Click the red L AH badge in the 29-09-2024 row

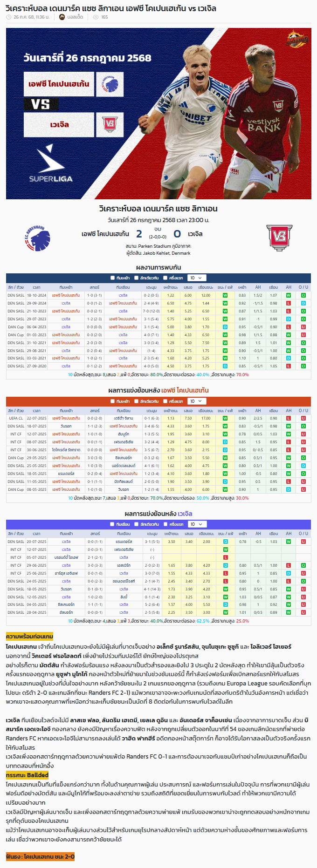point(289,303)
